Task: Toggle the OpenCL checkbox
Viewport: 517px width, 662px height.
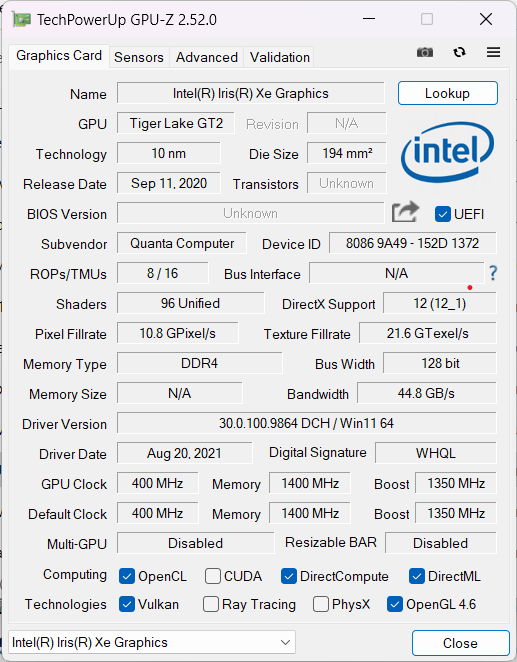Action: pyautogui.click(x=127, y=576)
